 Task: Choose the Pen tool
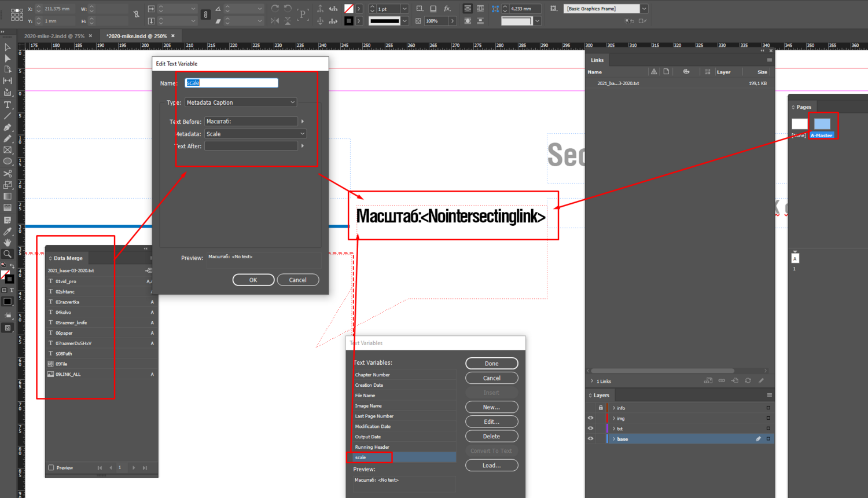point(8,127)
